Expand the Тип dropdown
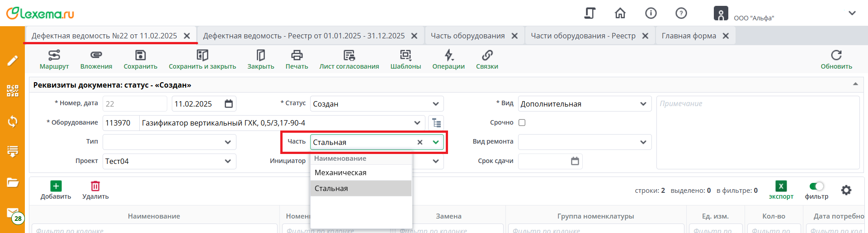The image size is (868, 233). (228, 142)
